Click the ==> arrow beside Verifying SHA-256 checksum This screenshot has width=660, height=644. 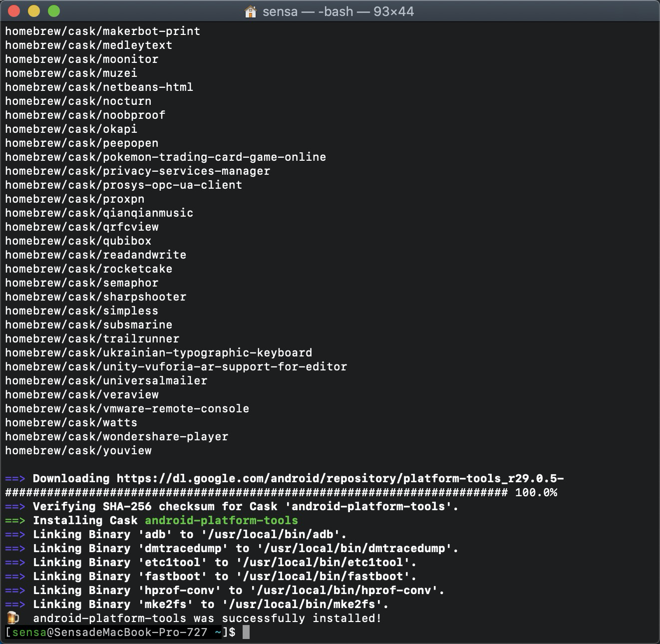15,506
